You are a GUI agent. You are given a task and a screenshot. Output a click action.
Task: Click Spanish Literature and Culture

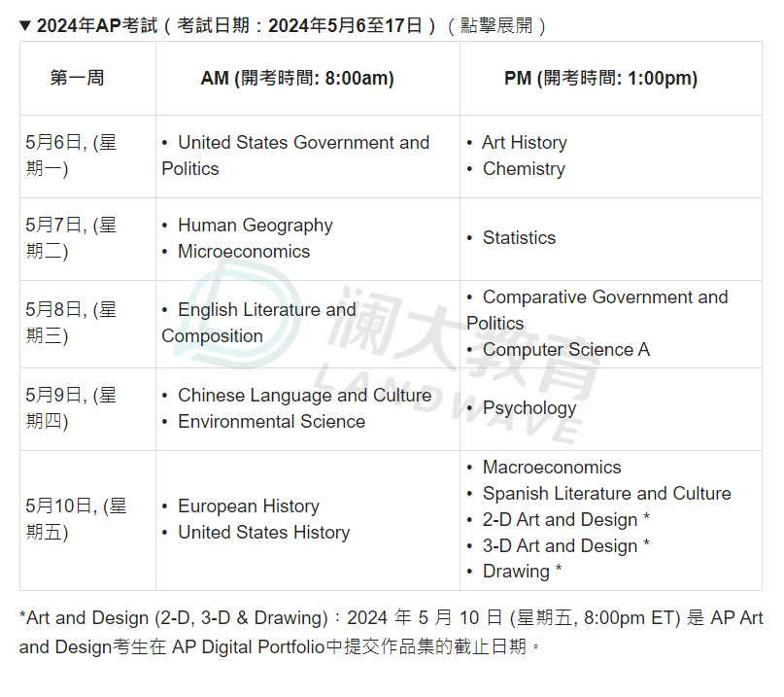(606, 494)
